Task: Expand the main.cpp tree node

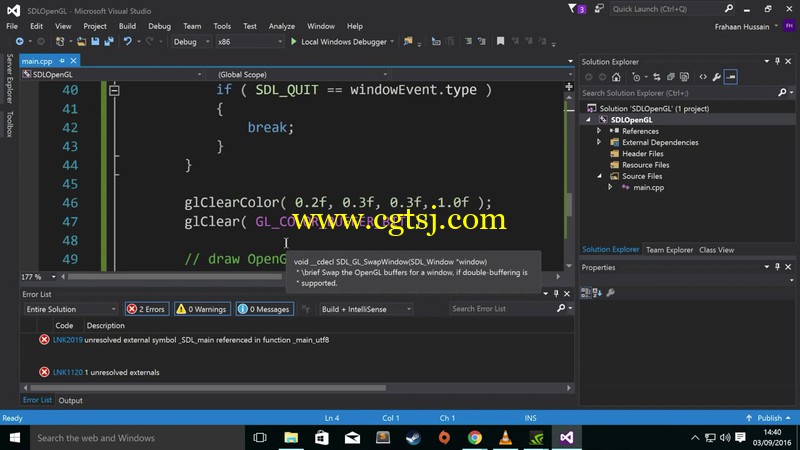Action: (610, 187)
